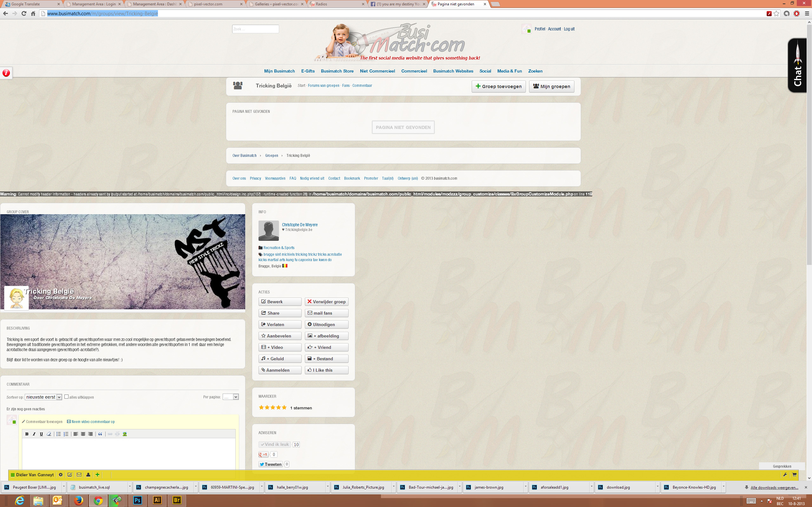Image resolution: width=812 pixels, height=507 pixels.
Task: Open the 'Media & Fun' menu
Action: tap(509, 71)
